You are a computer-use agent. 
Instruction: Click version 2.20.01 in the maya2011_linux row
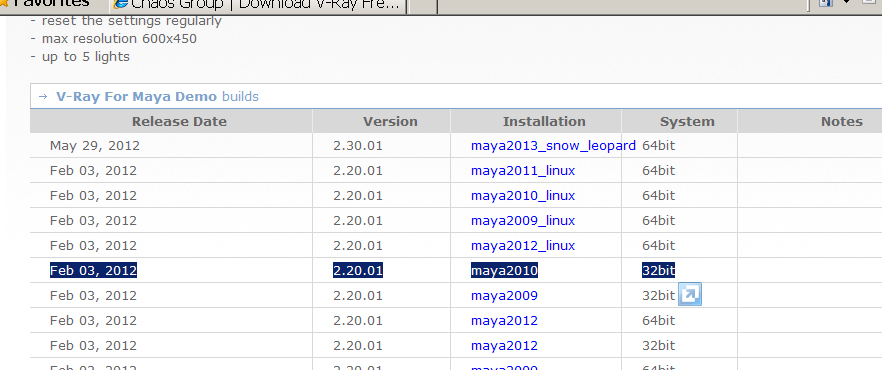tap(358, 170)
